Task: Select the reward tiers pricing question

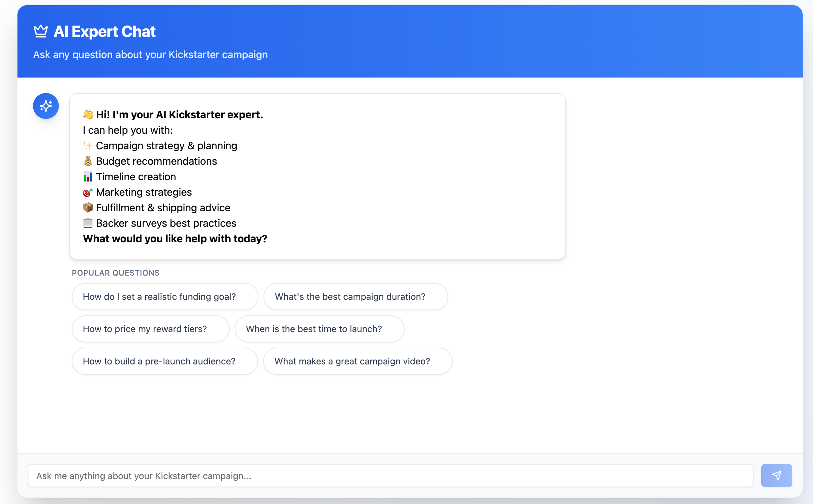Action: [x=150, y=329]
